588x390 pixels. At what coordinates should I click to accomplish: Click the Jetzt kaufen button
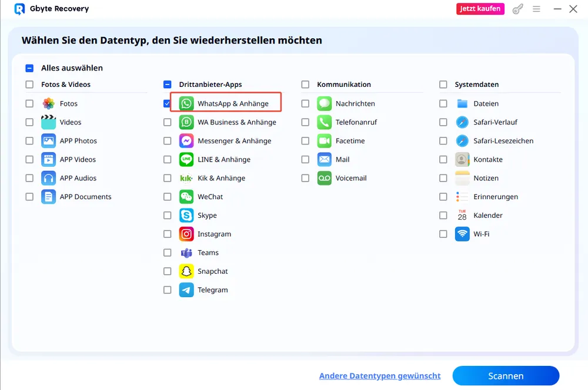pyautogui.click(x=480, y=9)
